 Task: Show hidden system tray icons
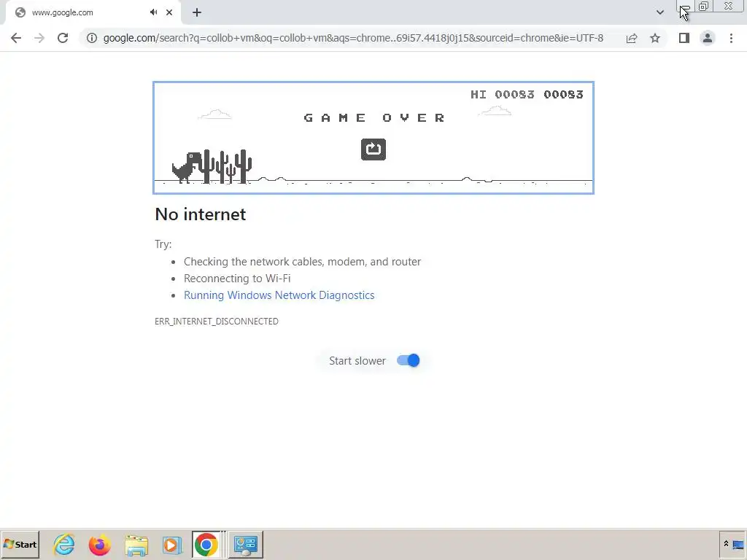726,544
